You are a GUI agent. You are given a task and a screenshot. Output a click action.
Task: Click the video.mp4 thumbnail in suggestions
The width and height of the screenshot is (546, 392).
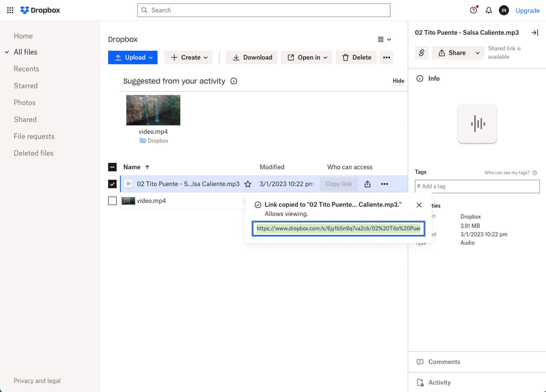(153, 110)
